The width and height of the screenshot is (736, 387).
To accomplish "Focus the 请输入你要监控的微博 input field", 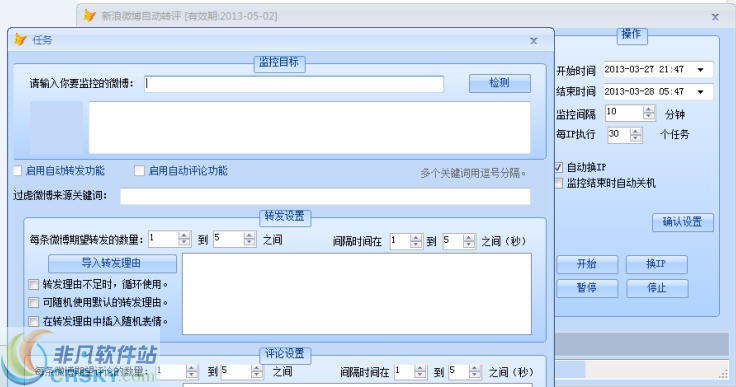I will 294,84.
